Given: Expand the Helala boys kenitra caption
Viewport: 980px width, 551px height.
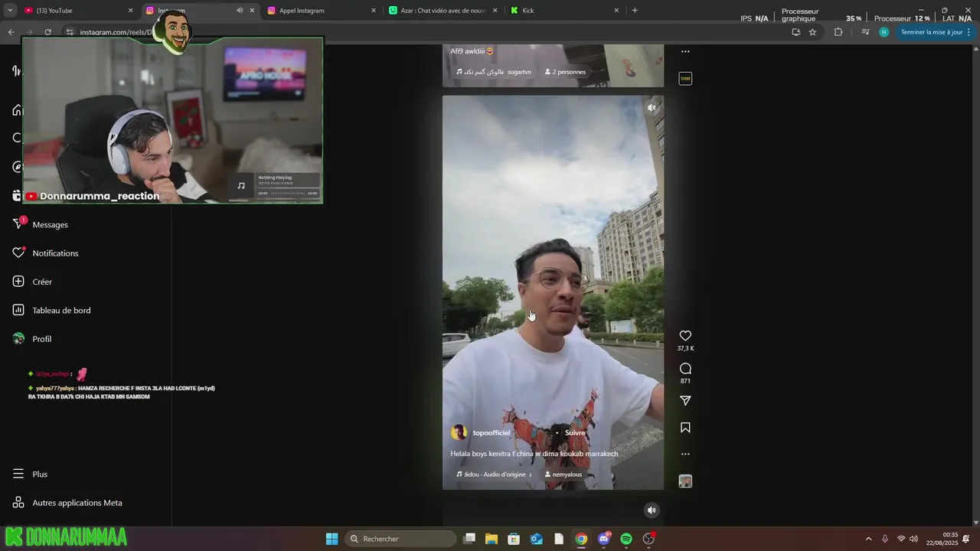Looking at the screenshot, I should click(534, 454).
